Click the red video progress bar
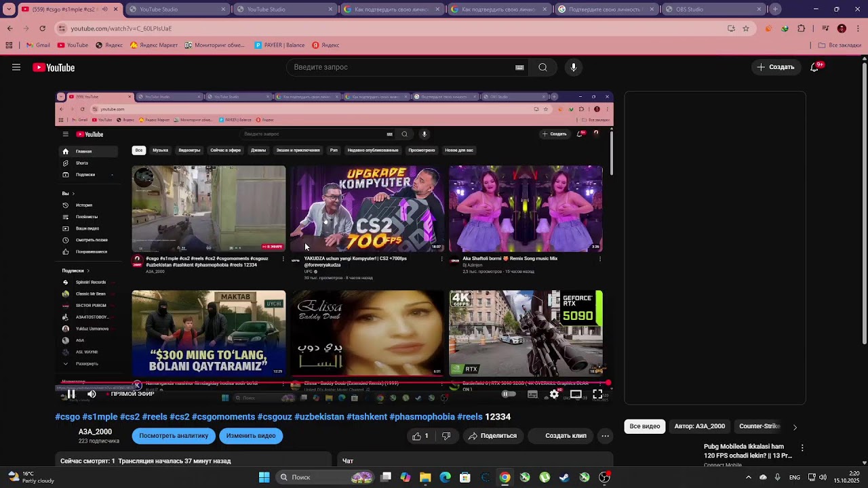The width and height of the screenshot is (868, 488). tap(334, 383)
